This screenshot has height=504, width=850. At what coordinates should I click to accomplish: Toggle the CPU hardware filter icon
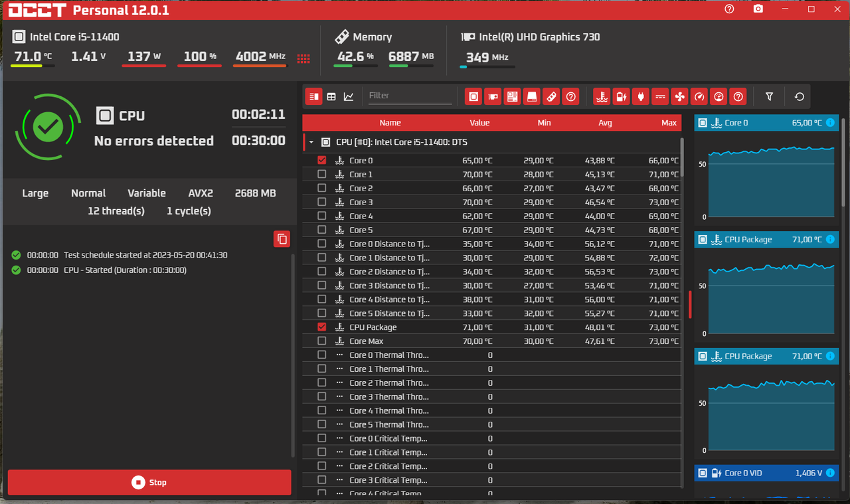(473, 96)
